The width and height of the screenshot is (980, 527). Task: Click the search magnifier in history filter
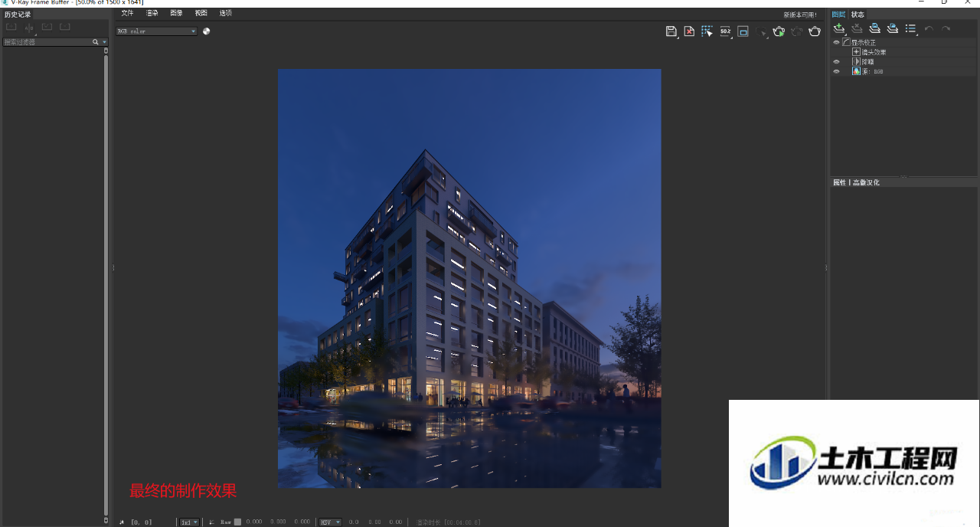pyautogui.click(x=96, y=42)
